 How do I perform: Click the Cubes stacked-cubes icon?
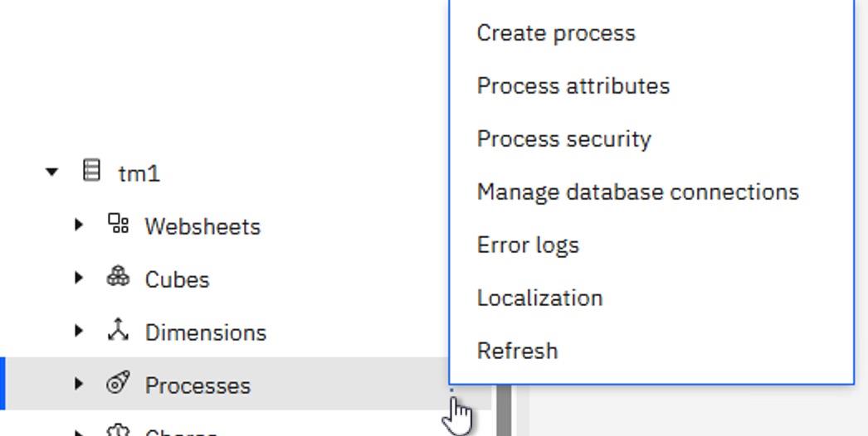tap(119, 278)
